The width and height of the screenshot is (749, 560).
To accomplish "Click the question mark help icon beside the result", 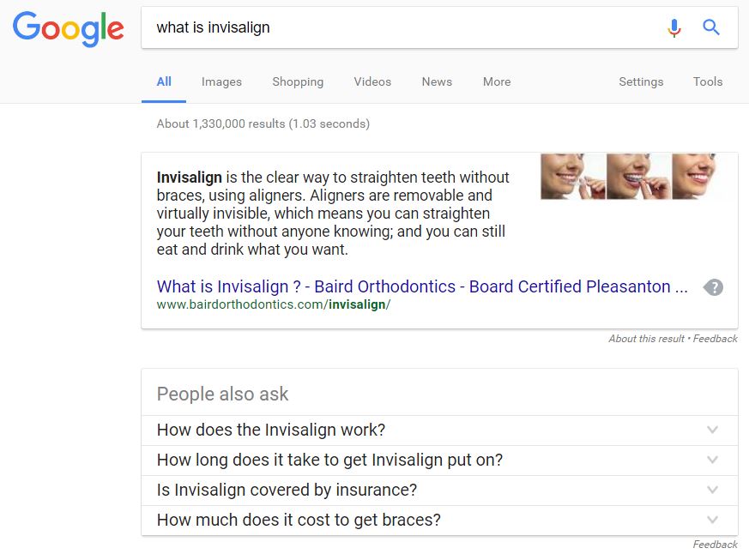I will (x=714, y=287).
